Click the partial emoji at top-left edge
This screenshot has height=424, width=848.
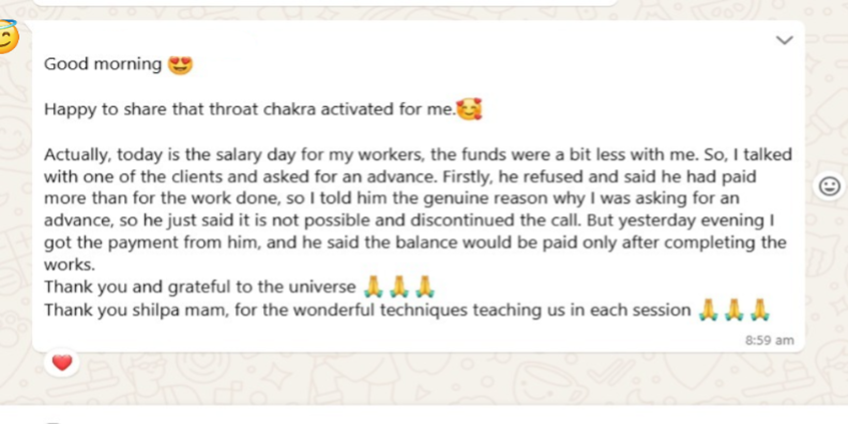[x=8, y=40]
